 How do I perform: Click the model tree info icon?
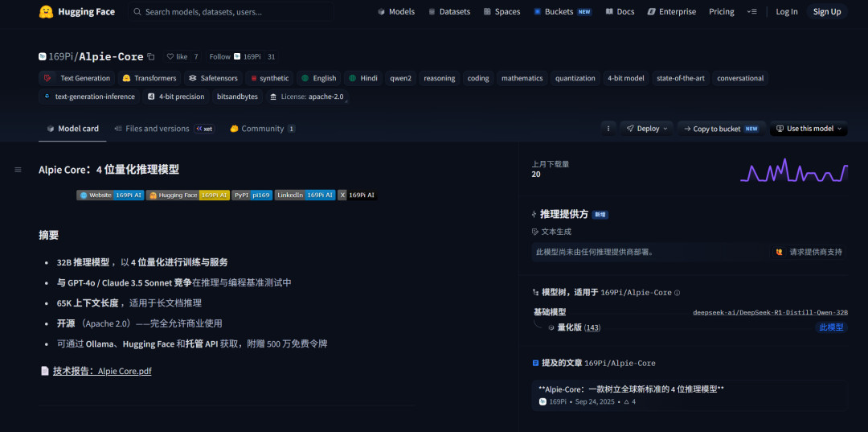(x=677, y=293)
